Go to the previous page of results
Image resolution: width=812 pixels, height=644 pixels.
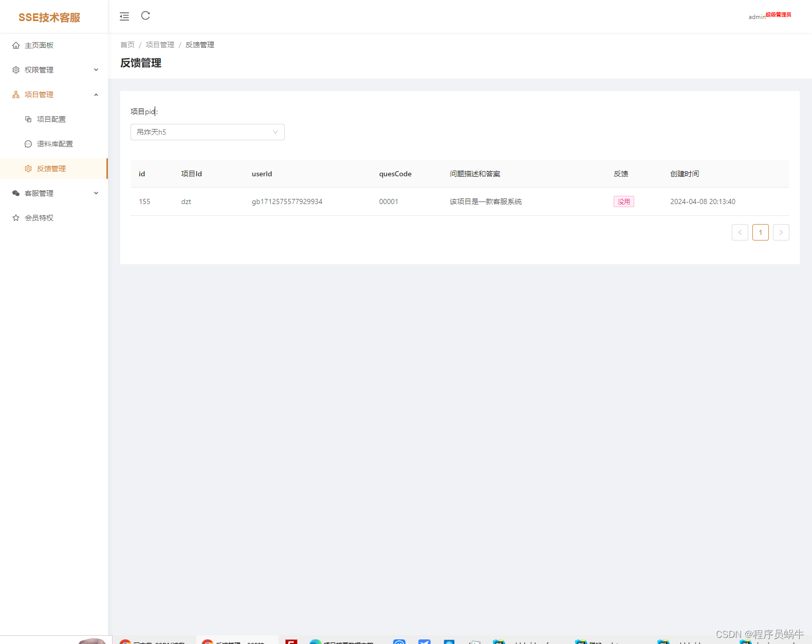coord(740,232)
